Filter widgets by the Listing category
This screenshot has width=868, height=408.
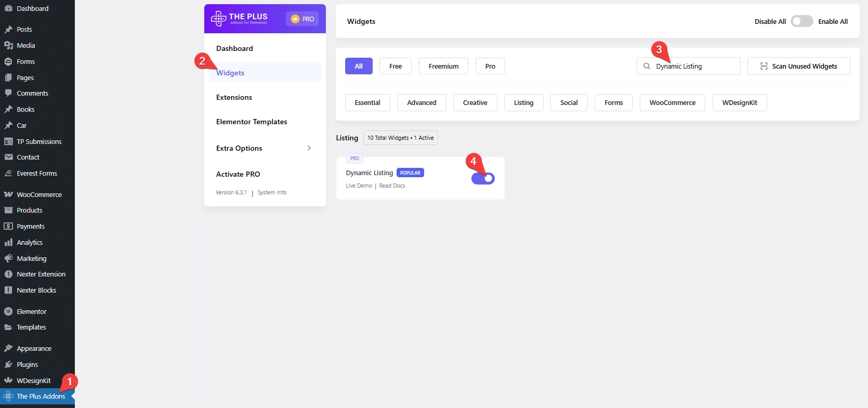pyautogui.click(x=523, y=102)
